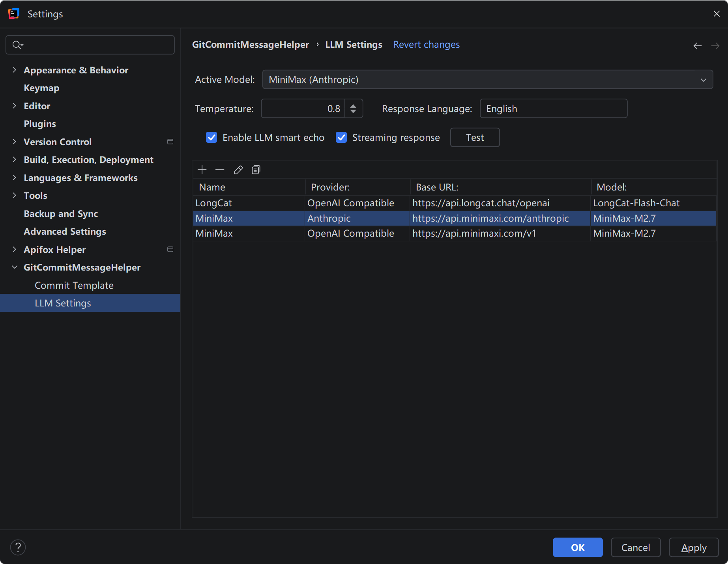Expand the Version Control node
This screenshot has width=728, height=564.
pos(15,142)
